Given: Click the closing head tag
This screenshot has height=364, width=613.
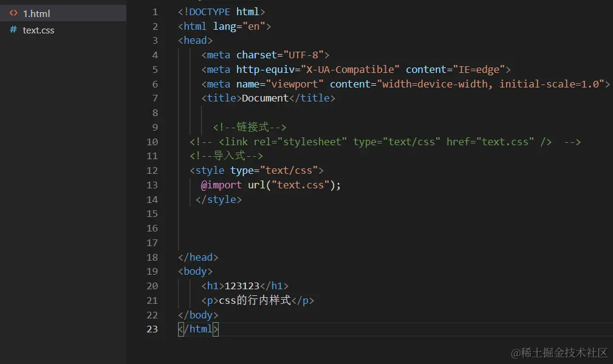Looking at the screenshot, I should [x=198, y=257].
